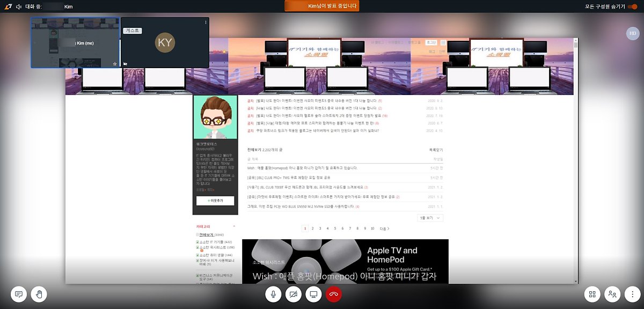This screenshot has height=309, width=644.
Task: Click the 게스트 label on KY tile
Action: (133, 31)
